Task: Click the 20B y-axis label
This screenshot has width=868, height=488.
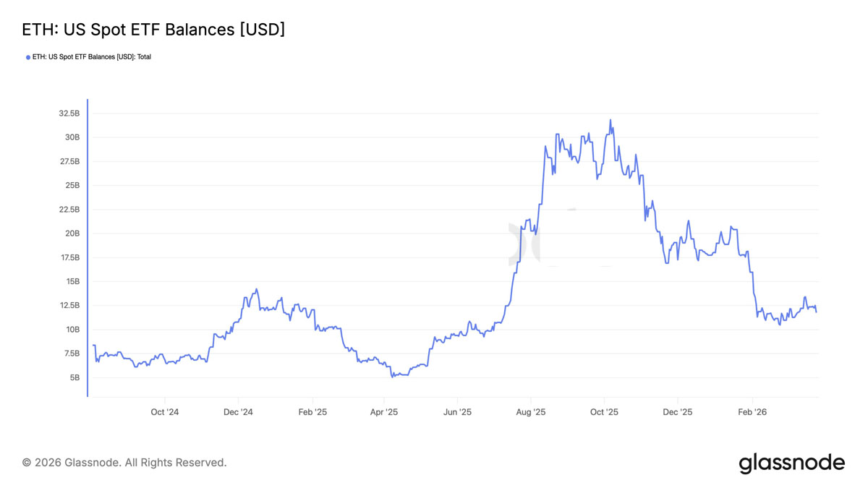Action: pyautogui.click(x=72, y=234)
